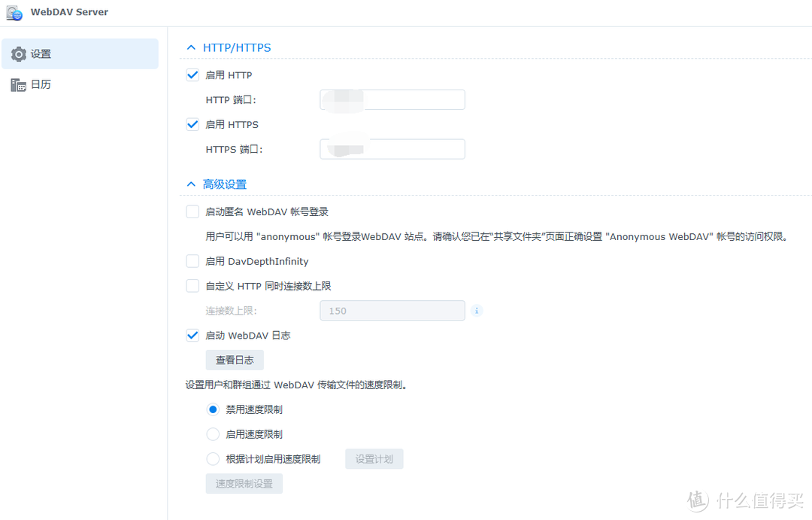Select 根据计划启用速度限制
812x520 pixels.
pyautogui.click(x=211, y=458)
